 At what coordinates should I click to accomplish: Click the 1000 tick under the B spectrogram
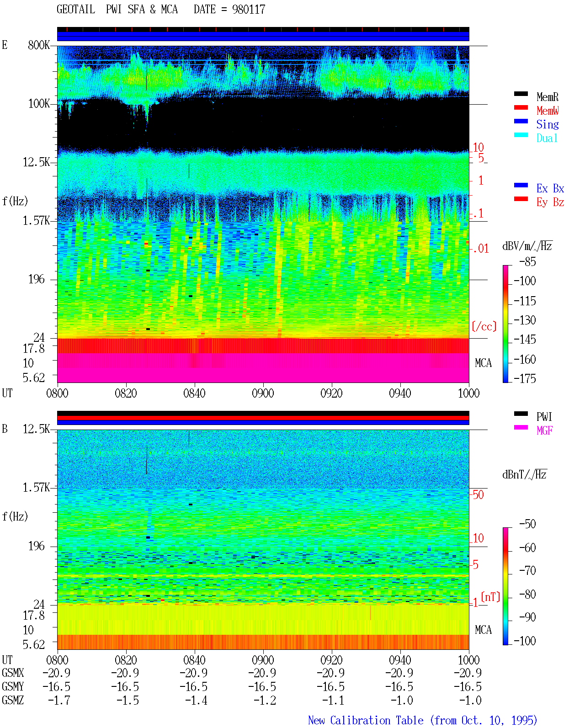click(468, 660)
